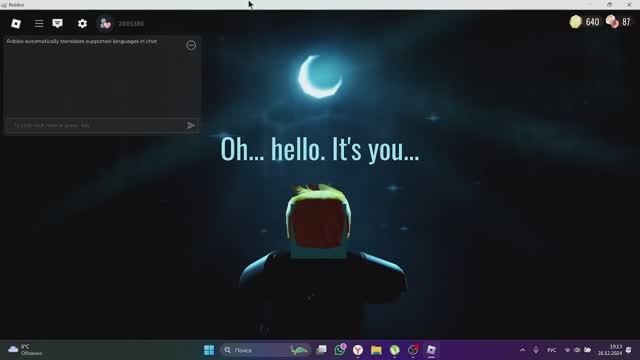The height and width of the screenshot is (360, 640).
Task: Click the gold coin icon
Action: coord(576,22)
